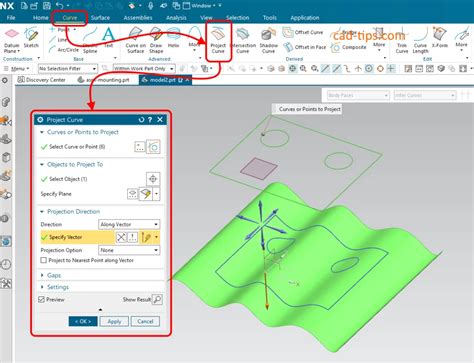Start a new Sketch
The height and width of the screenshot is (363, 474).
click(31, 38)
